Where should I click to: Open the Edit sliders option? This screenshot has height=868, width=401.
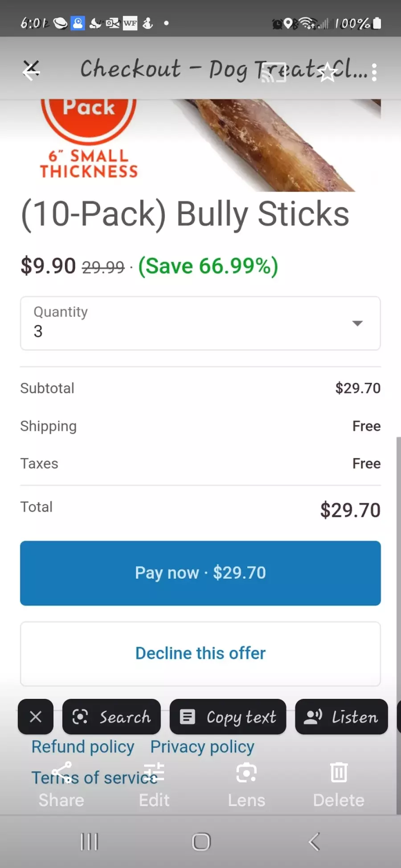click(154, 786)
